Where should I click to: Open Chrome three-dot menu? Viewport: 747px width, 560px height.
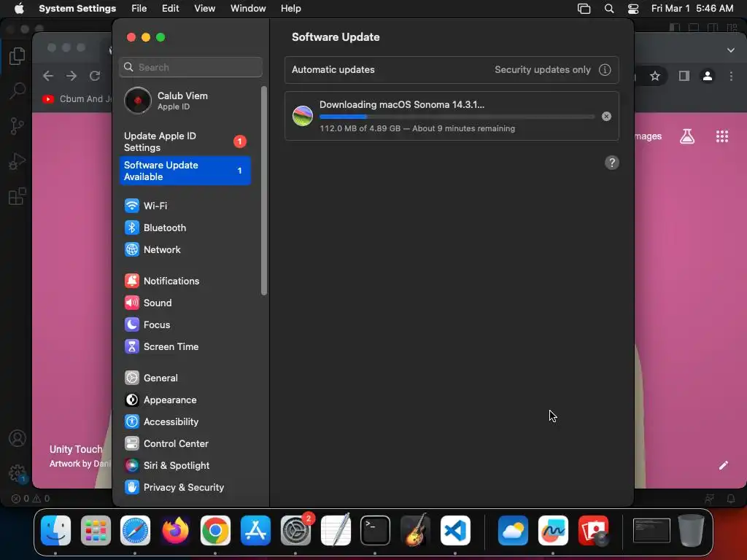tap(731, 76)
